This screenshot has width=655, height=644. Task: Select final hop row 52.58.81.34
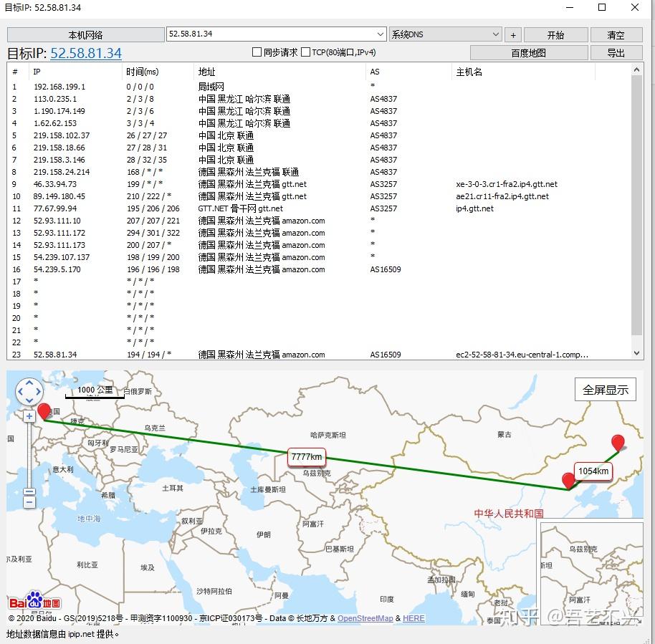coord(319,355)
